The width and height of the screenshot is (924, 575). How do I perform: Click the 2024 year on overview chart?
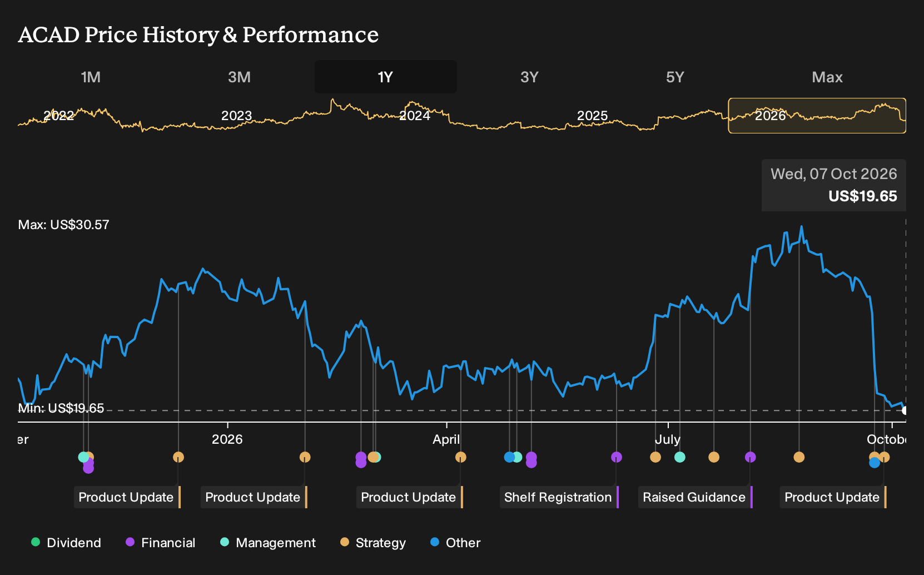coord(415,116)
